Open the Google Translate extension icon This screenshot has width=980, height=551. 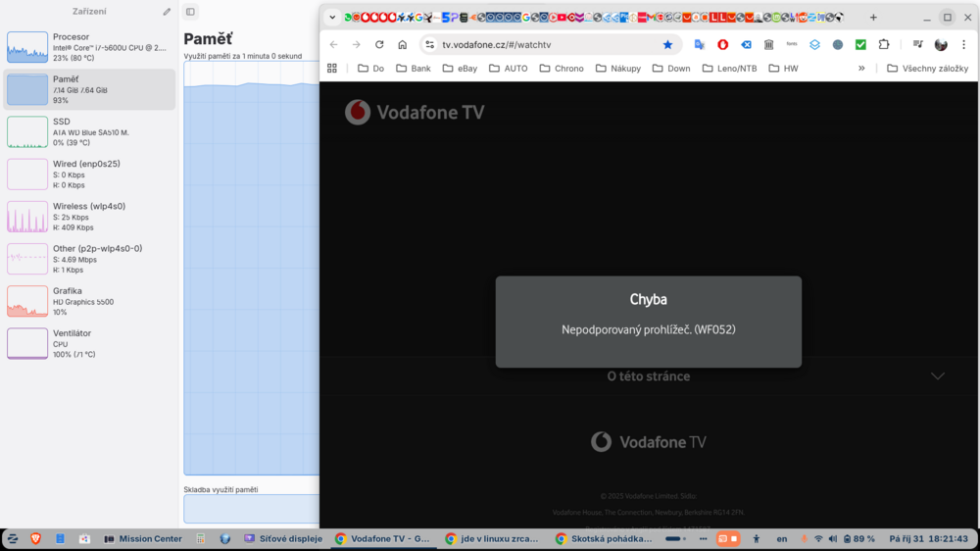(x=700, y=45)
